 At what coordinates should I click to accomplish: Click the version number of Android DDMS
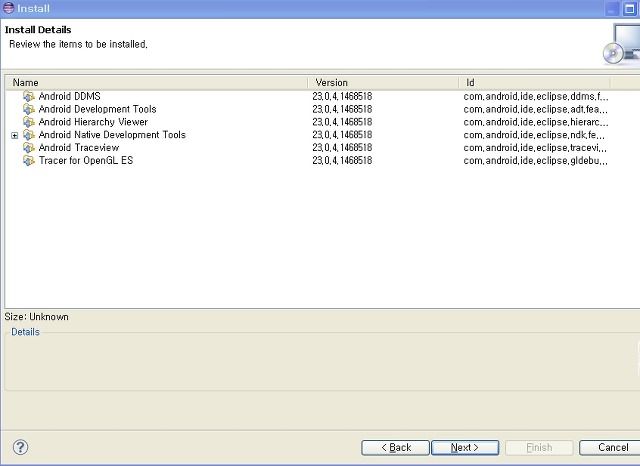[x=342, y=96]
